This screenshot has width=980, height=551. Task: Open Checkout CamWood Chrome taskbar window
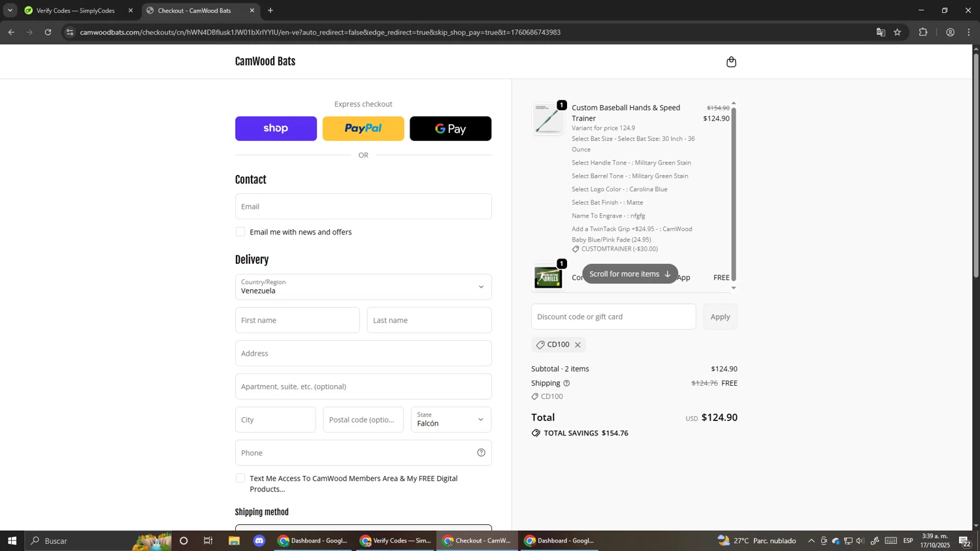point(478,541)
